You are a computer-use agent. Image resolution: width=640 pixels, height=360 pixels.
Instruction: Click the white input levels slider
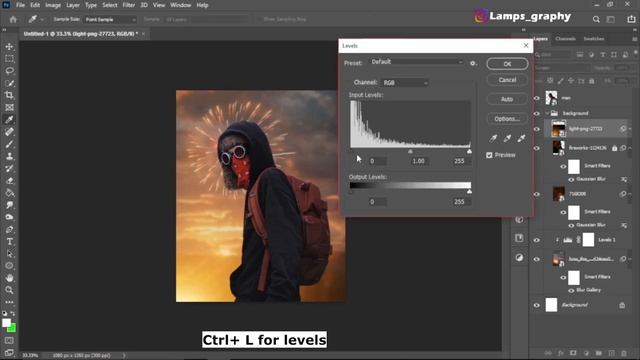pos(469,151)
